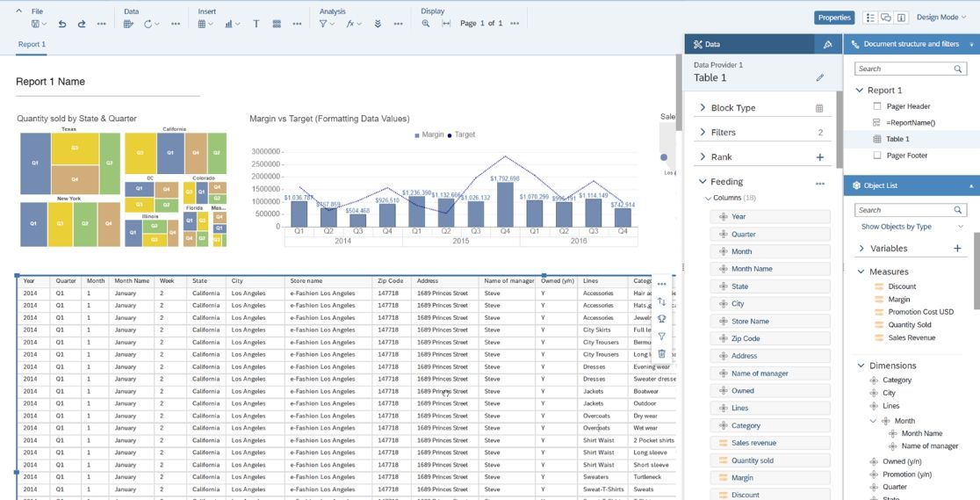Add a rank with plus icon
Image resolution: width=980 pixels, height=500 pixels.
coord(820,157)
